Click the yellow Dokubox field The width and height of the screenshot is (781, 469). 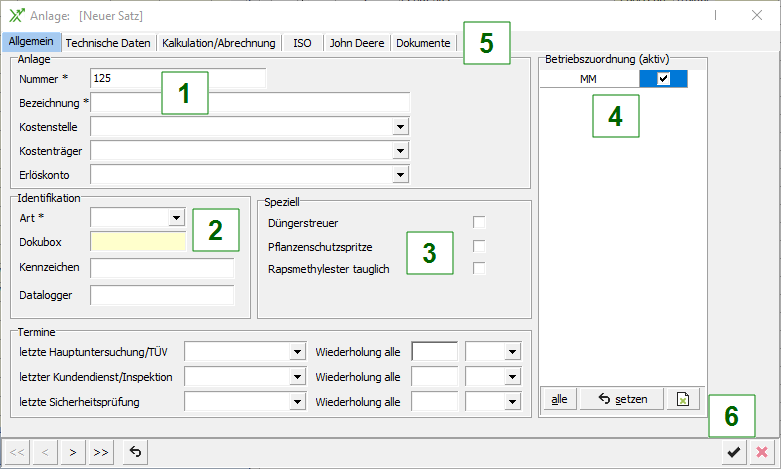coord(137,241)
